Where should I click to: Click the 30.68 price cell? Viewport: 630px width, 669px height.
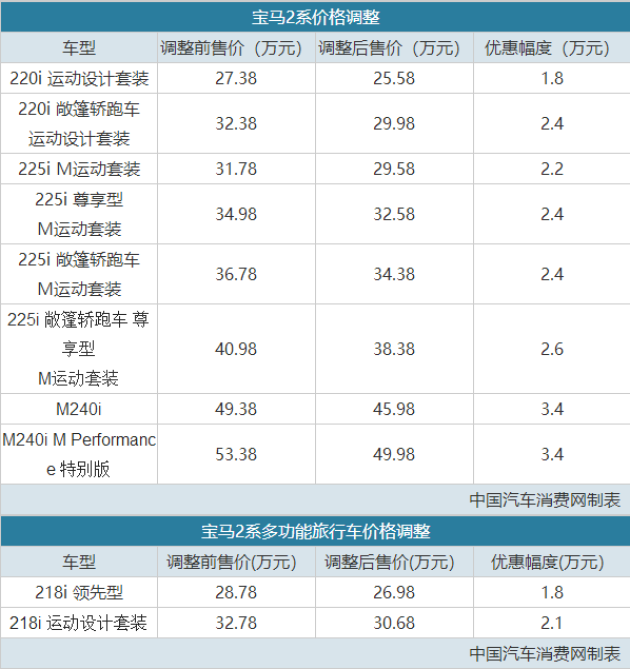click(x=394, y=623)
